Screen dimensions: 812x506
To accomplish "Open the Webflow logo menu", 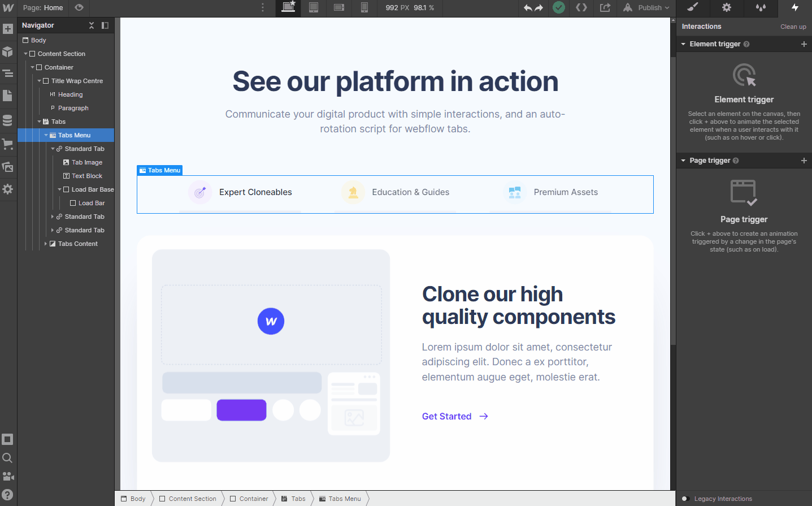I will pyautogui.click(x=8, y=8).
